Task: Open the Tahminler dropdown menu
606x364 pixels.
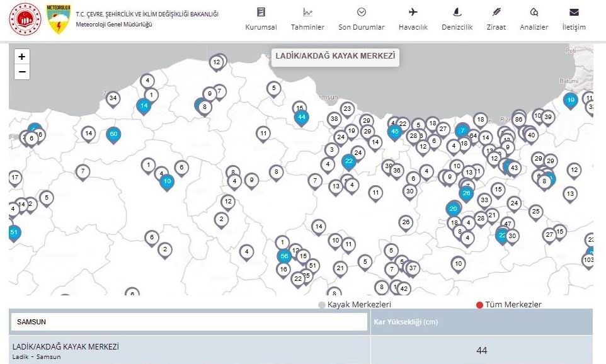Action: [x=307, y=20]
